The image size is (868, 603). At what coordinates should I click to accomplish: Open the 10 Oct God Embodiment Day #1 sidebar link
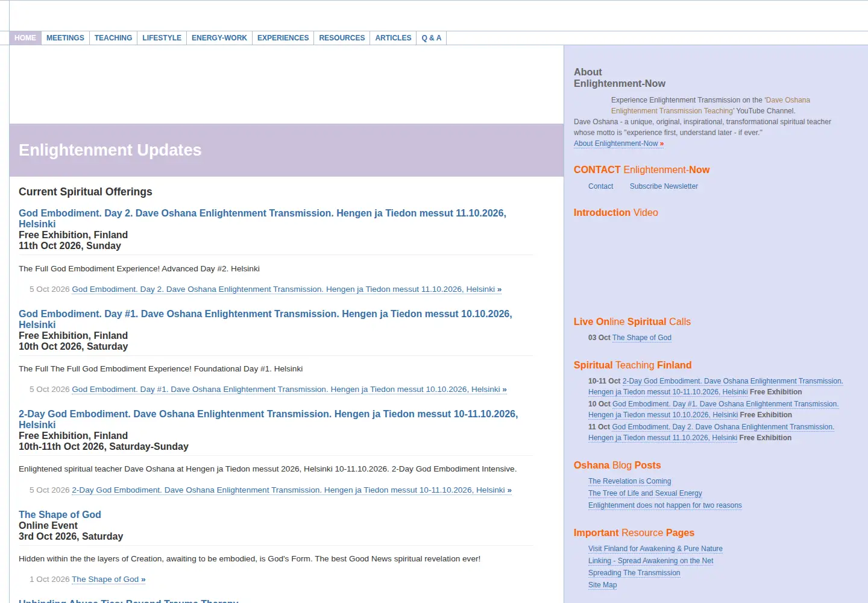tap(714, 409)
